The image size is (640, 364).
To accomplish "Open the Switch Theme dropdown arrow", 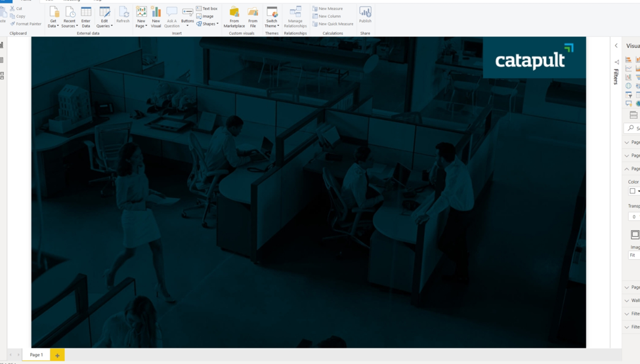I will point(278,26).
